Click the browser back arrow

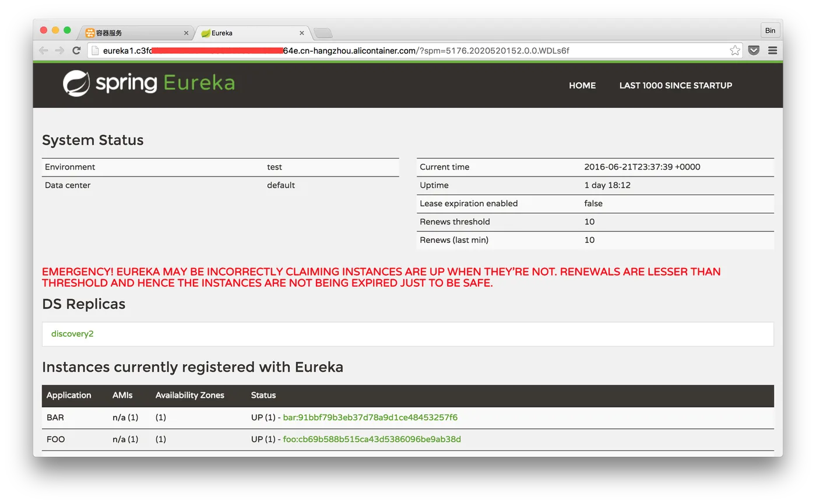(x=44, y=51)
